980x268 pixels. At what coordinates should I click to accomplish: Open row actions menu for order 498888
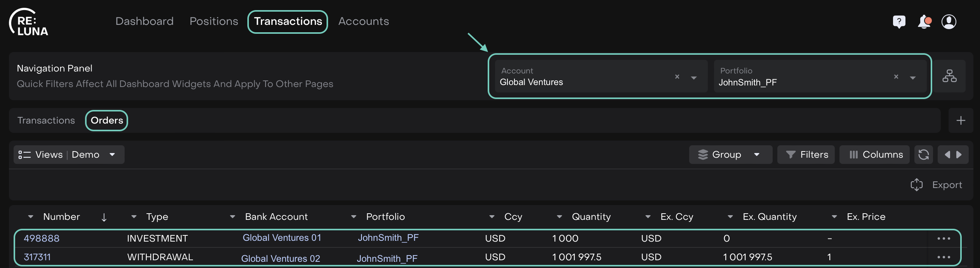coord(944,238)
